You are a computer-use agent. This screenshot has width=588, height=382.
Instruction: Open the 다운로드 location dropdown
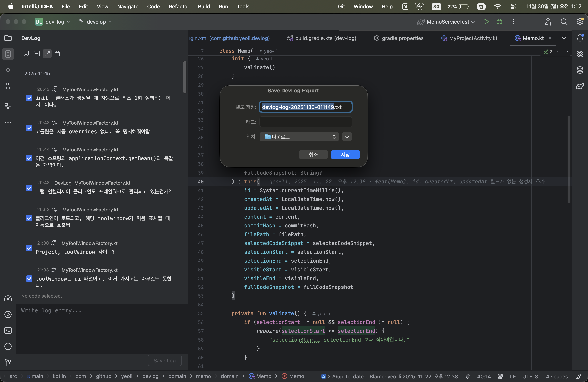coord(300,137)
